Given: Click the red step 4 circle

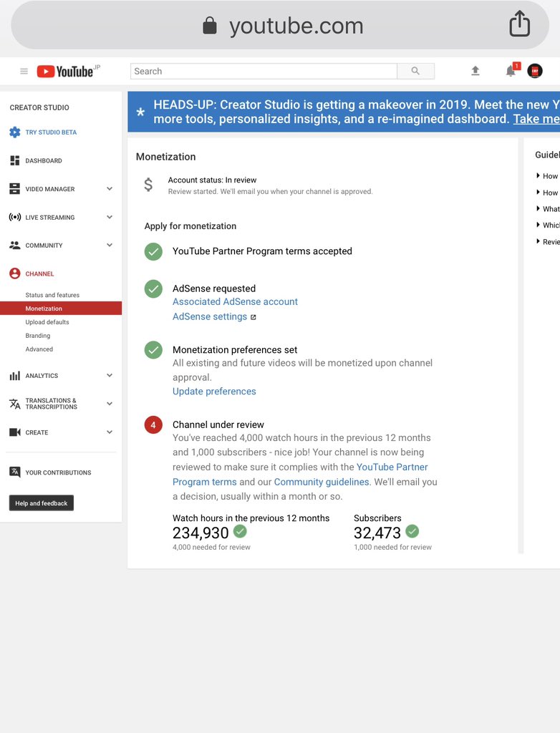Looking at the screenshot, I should tap(153, 425).
